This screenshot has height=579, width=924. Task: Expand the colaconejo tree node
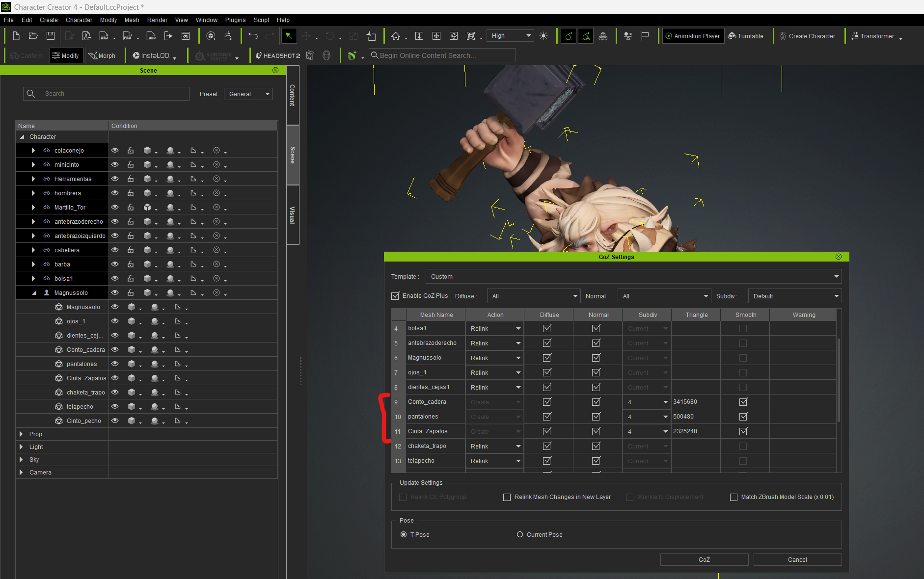(x=33, y=150)
